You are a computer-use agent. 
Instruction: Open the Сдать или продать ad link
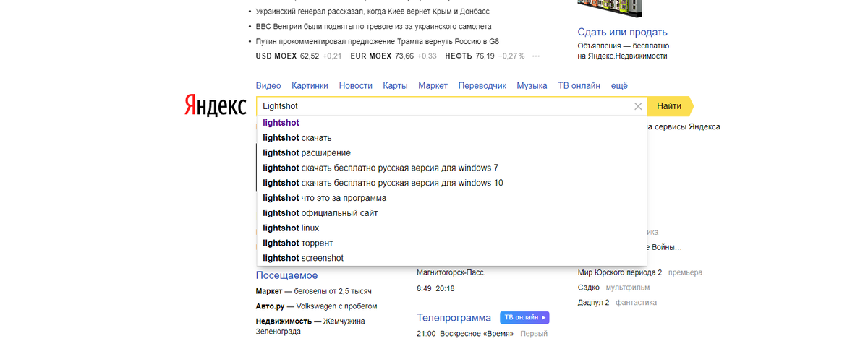(x=622, y=32)
